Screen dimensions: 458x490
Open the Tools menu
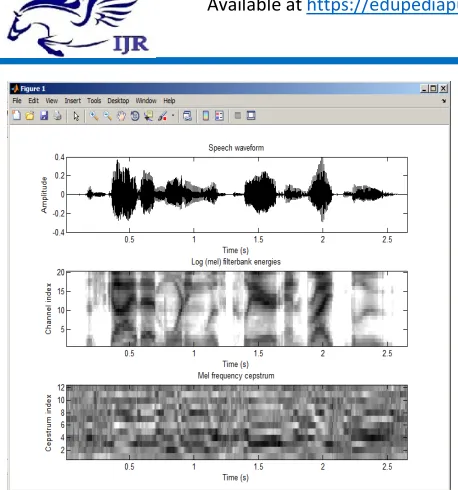(94, 101)
